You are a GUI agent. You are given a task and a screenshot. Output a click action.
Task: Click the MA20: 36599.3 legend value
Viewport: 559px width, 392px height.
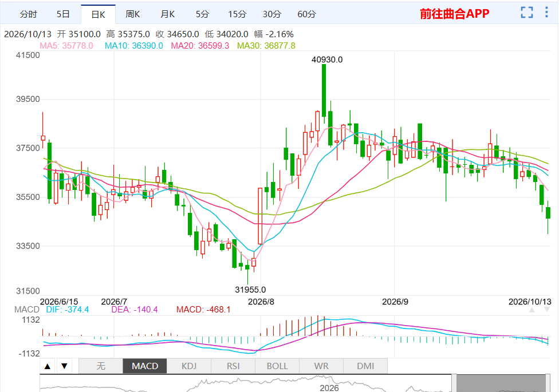point(200,46)
